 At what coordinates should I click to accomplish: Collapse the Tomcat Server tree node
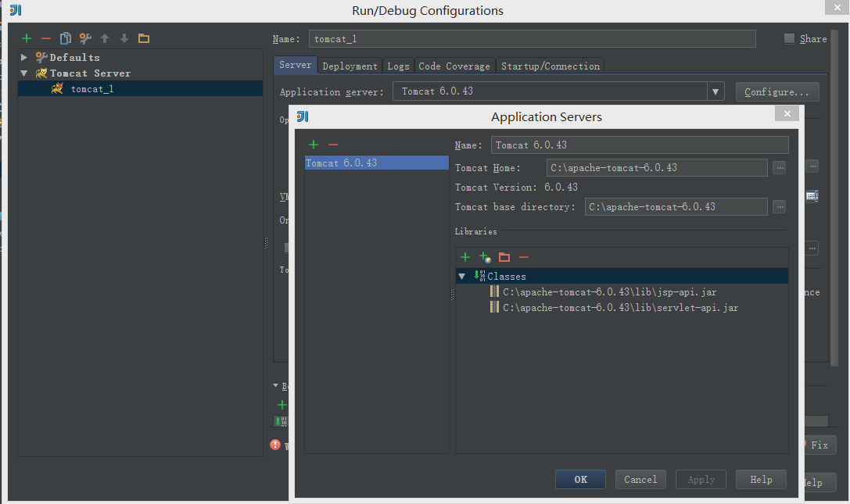pyautogui.click(x=24, y=73)
